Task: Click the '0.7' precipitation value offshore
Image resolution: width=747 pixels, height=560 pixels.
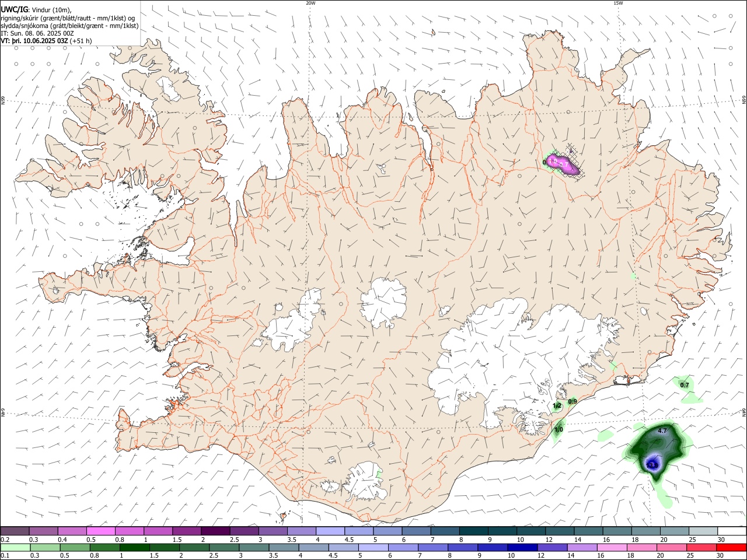Action: (x=685, y=385)
